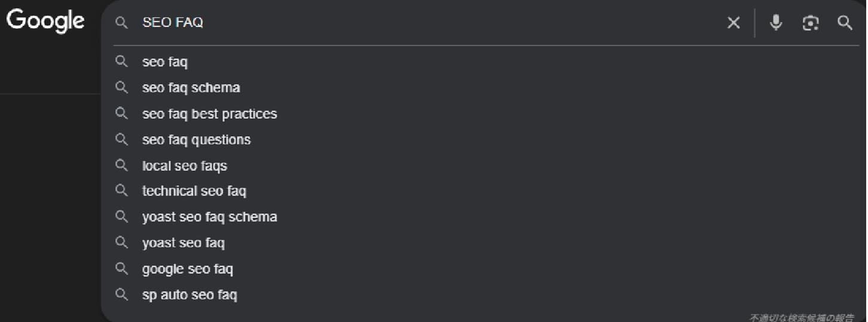Viewport: 868px width, 322px height.
Task: Click magnifier icon beside "google seo faq"
Action: [x=122, y=269]
